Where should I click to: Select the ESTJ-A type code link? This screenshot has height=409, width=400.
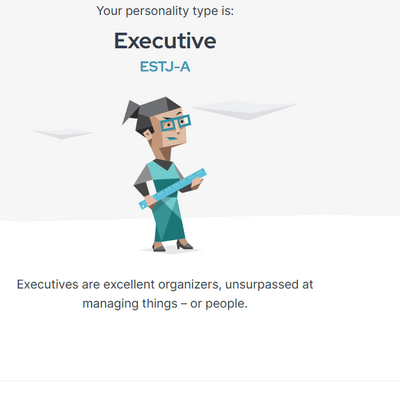coord(165,67)
